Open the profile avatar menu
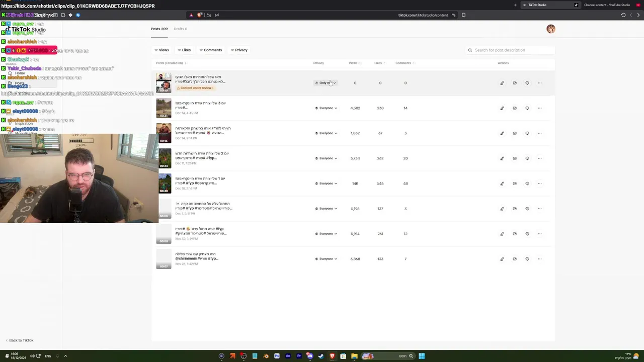Image resolution: width=644 pixels, height=362 pixels. click(x=551, y=29)
